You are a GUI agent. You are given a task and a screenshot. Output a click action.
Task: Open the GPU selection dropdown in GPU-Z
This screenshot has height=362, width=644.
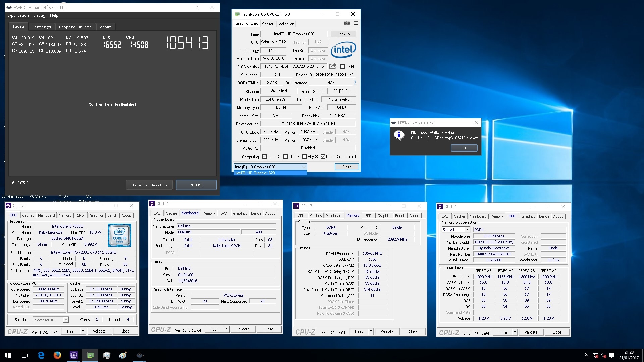click(x=270, y=167)
